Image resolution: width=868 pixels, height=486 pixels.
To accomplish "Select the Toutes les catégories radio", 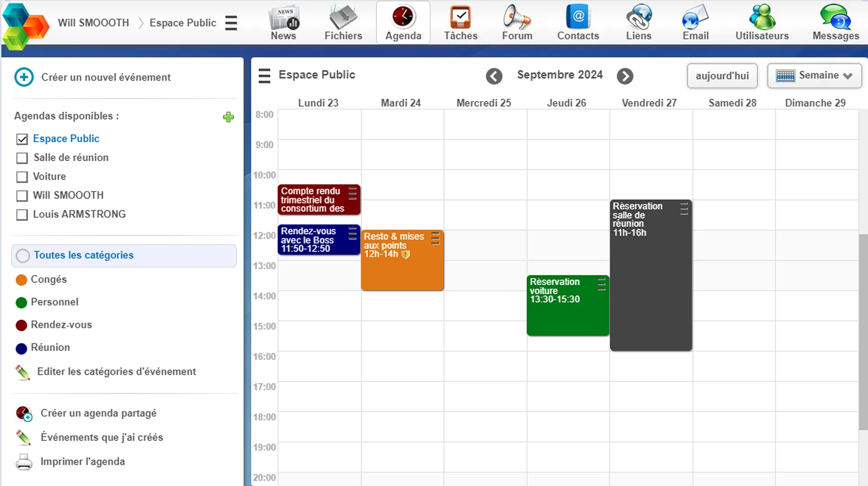I will (23, 256).
